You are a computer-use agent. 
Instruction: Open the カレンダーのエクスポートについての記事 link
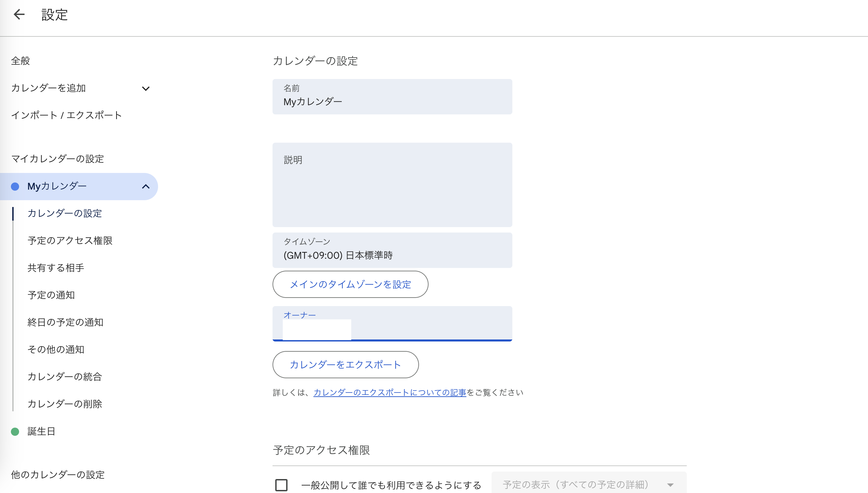pyautogui.click(x=390, y=393)
